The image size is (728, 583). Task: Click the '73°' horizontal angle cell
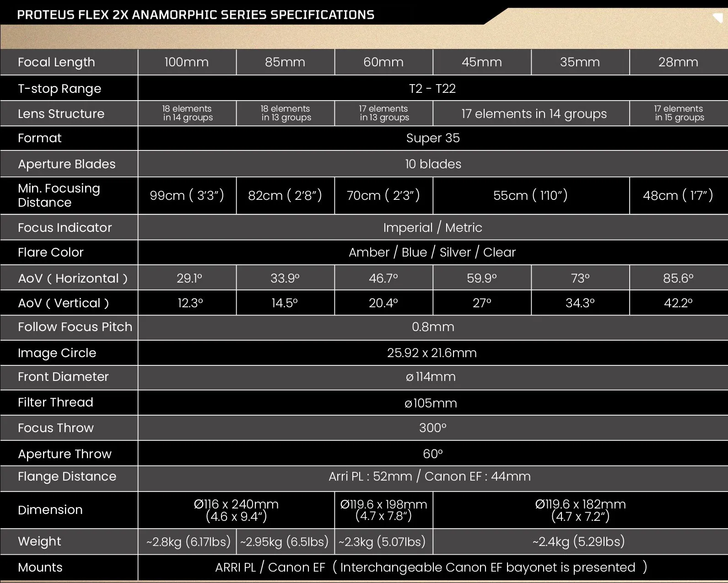tap(580, 278)
